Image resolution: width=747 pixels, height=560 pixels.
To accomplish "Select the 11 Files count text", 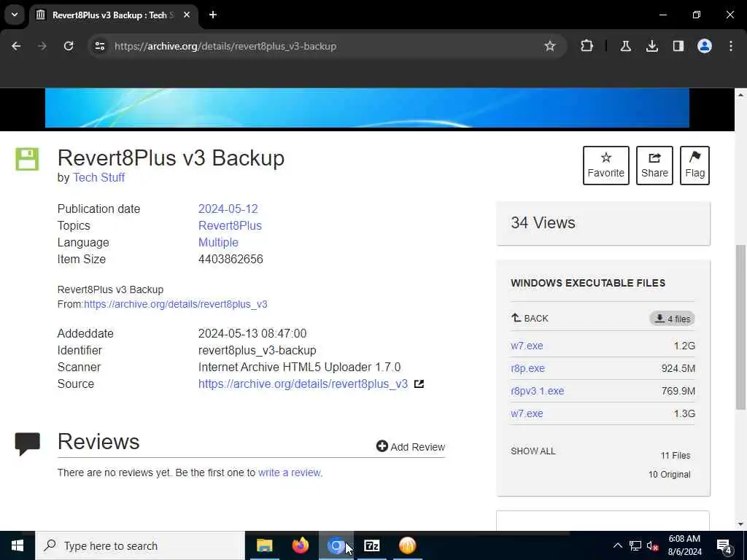I will point(675,456).
